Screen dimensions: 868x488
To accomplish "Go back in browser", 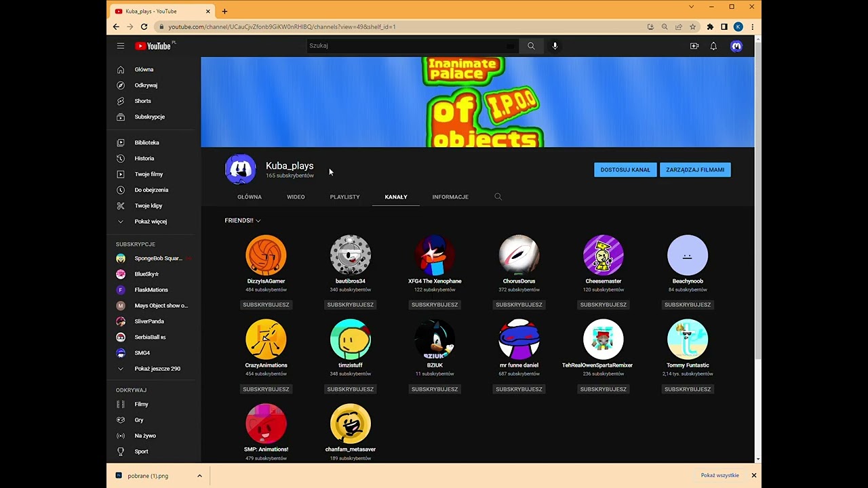I will click(116, 26).
